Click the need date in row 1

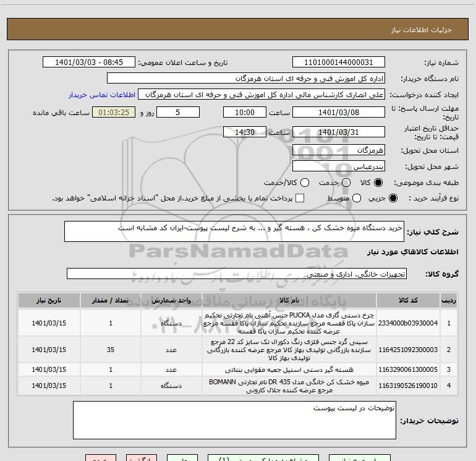coord(49,323)
